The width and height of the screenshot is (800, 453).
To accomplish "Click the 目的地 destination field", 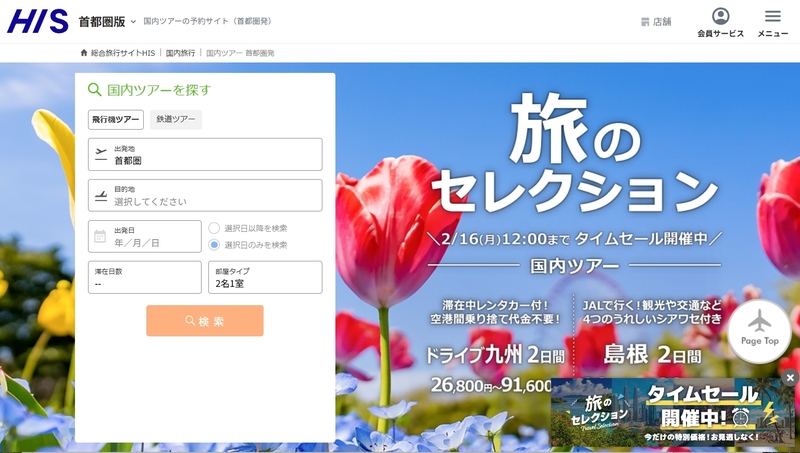I will point(205,196).
